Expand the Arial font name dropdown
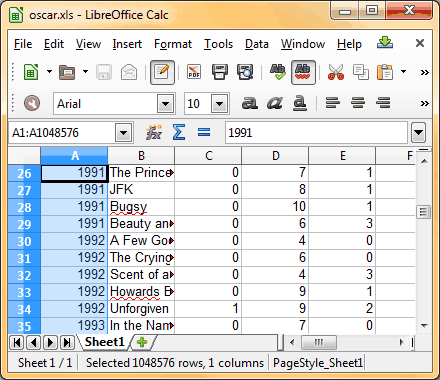 [166, 104]
